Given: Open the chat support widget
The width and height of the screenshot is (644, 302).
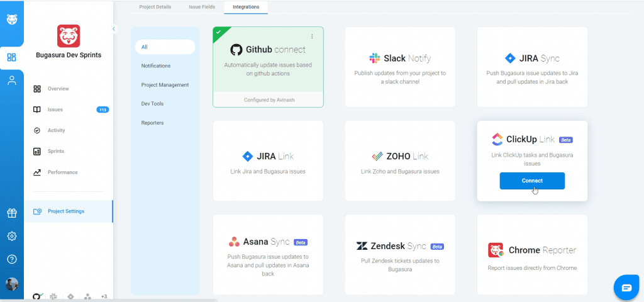Looking at the screenshot, I should tap(626, 287).
